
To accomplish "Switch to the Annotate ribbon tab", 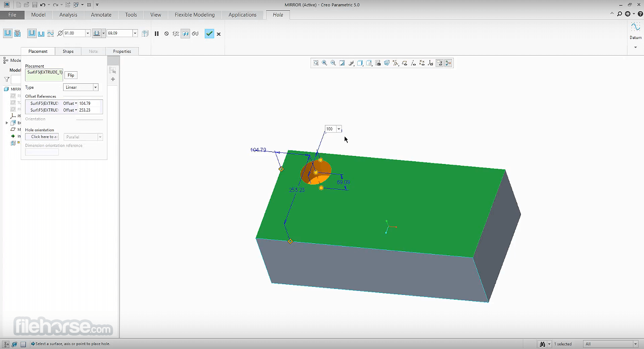I will pyautogui.click(x=101, y=15).
